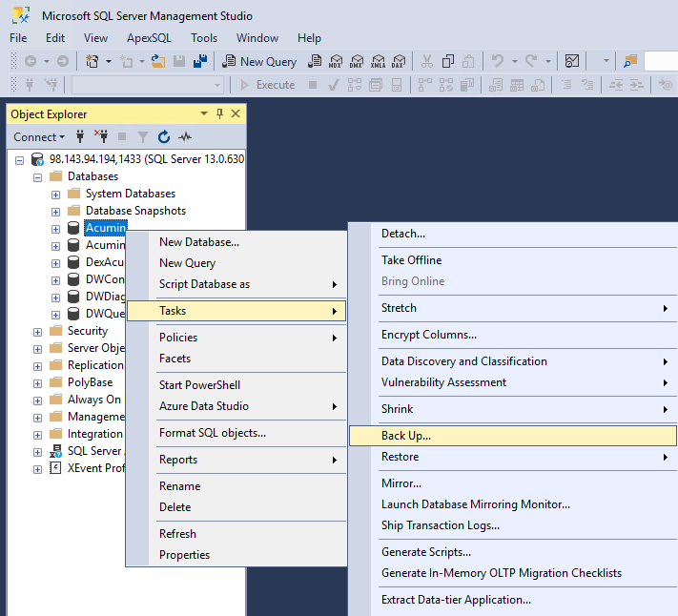Click Detach... in Tasks submenu

pos(513,234)
